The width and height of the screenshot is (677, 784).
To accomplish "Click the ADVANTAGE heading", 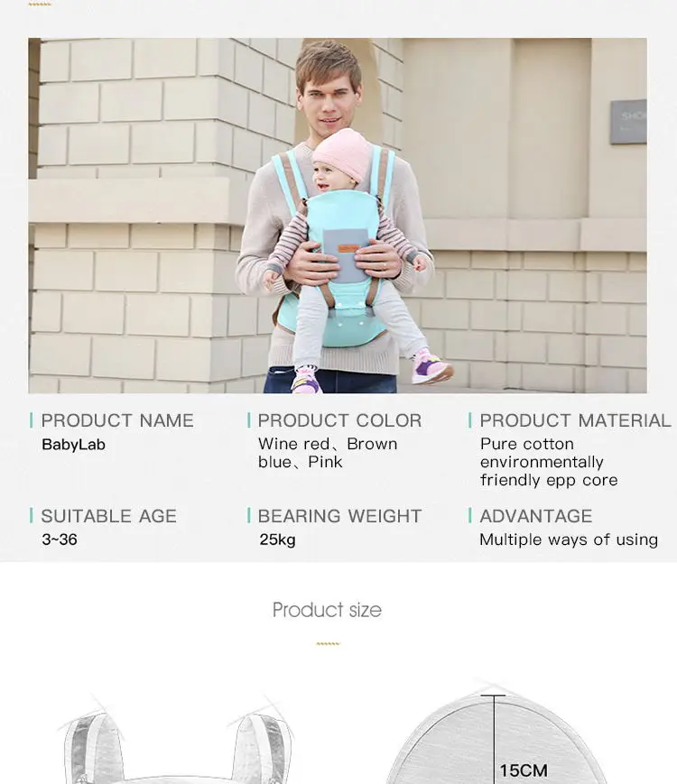I will click(535, 516).
